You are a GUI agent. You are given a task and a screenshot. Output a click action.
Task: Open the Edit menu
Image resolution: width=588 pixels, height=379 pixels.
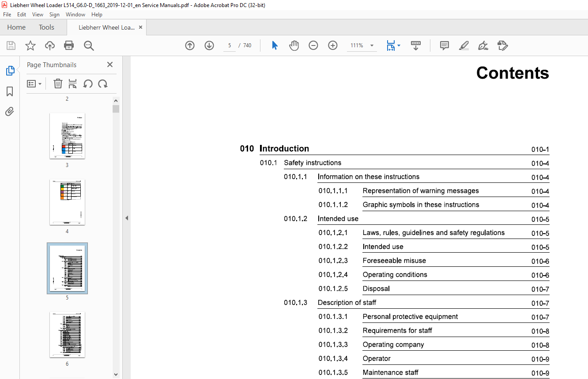pyautogui.click(x=22, y=15)
